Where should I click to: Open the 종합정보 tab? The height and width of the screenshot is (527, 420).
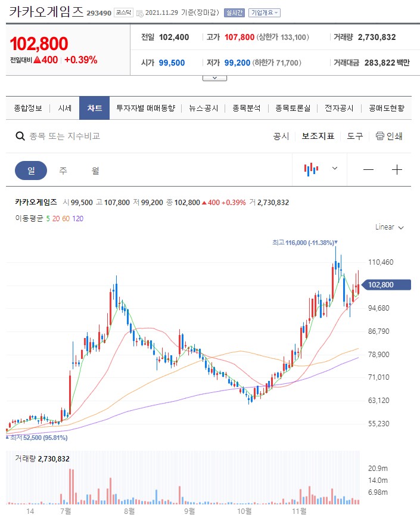click(x=28, y=108)
